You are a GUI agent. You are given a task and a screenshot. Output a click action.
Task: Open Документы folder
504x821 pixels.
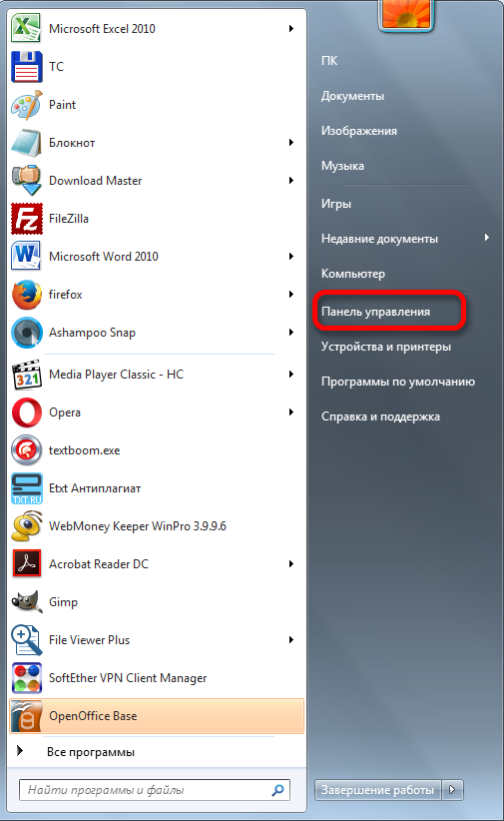(352, 96)
